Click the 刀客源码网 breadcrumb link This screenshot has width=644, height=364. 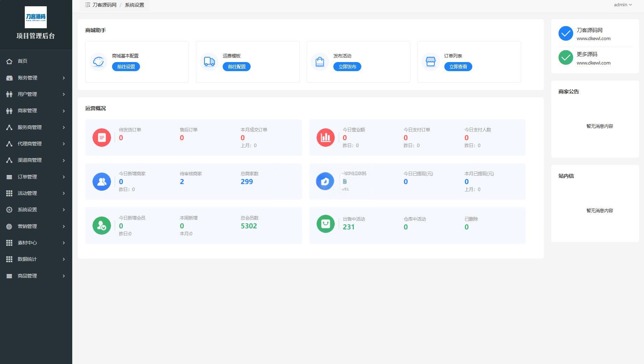[x=104, y=5]
